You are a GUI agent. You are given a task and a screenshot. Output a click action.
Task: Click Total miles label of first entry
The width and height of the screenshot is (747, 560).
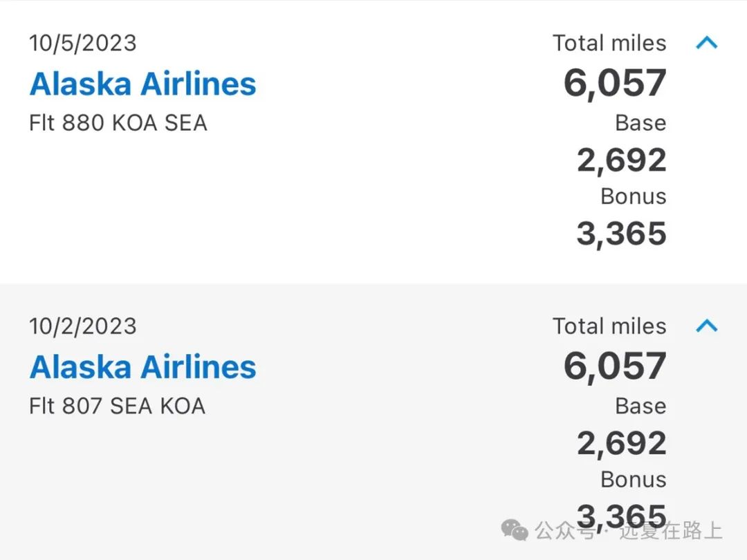tap(609, 43)
